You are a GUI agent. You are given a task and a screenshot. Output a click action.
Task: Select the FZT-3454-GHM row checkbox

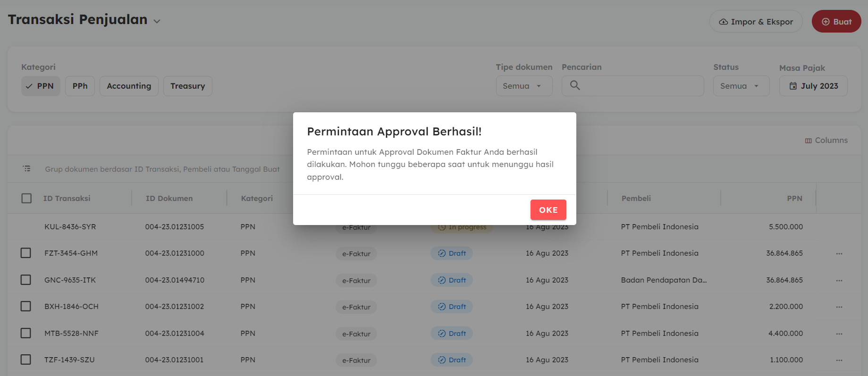26,253
